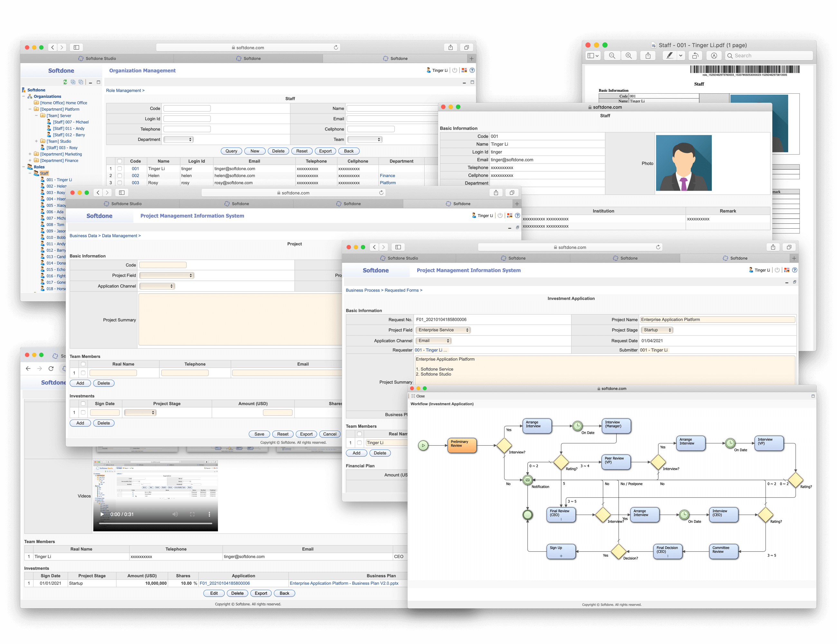Switch to the middle Softdone tab in the Organization window

click(x=248, y=59)
